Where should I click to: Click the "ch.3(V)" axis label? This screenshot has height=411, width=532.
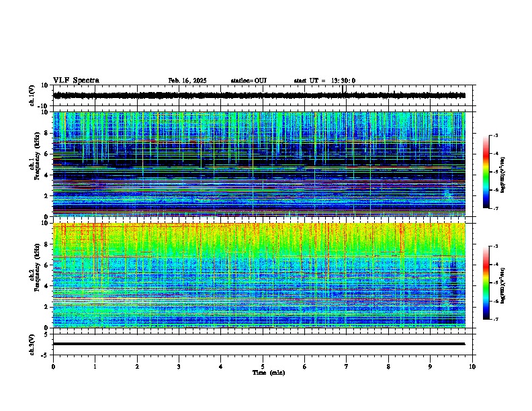click(32, 345)
